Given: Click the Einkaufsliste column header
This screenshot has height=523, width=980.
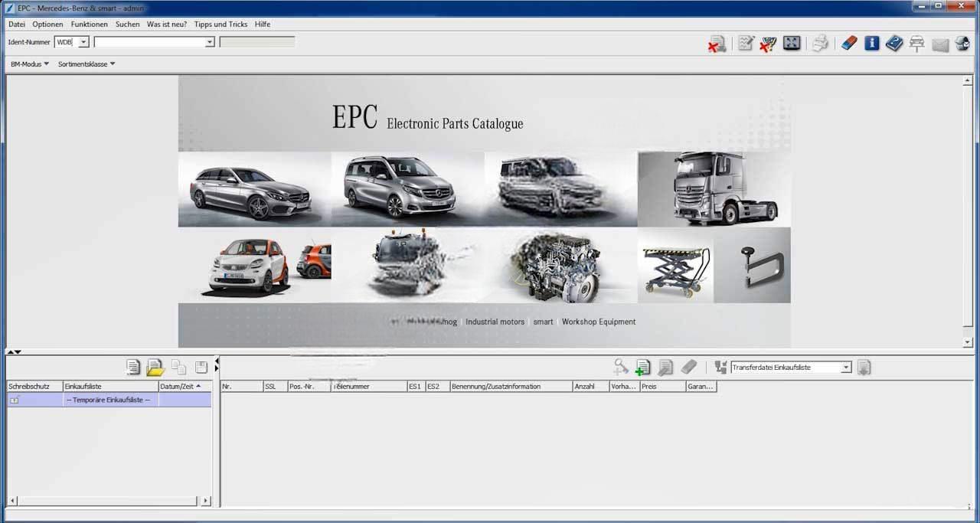Looking at the screenshot, I should [x=111, y=387].
